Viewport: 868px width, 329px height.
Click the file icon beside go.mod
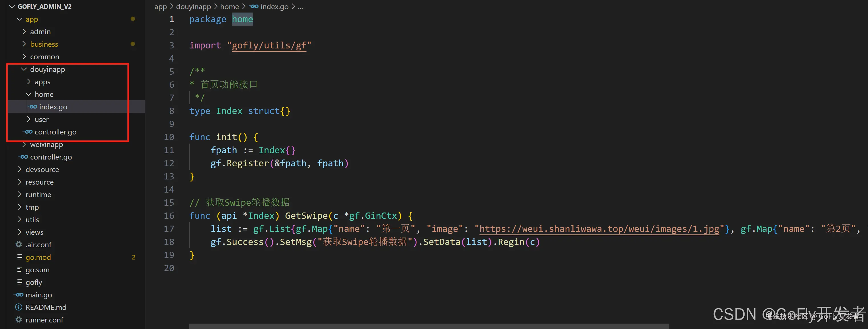pos(20,257)
